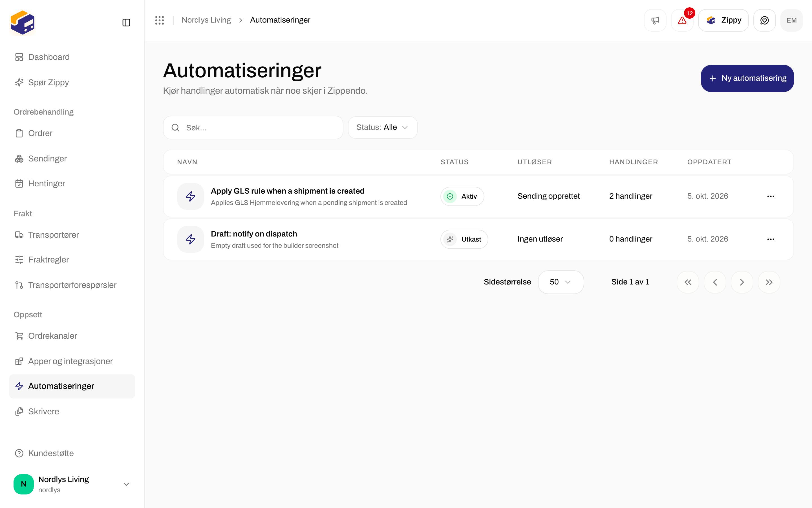
Task: Click the Aktiv status badge
Action: click(462, 196)
